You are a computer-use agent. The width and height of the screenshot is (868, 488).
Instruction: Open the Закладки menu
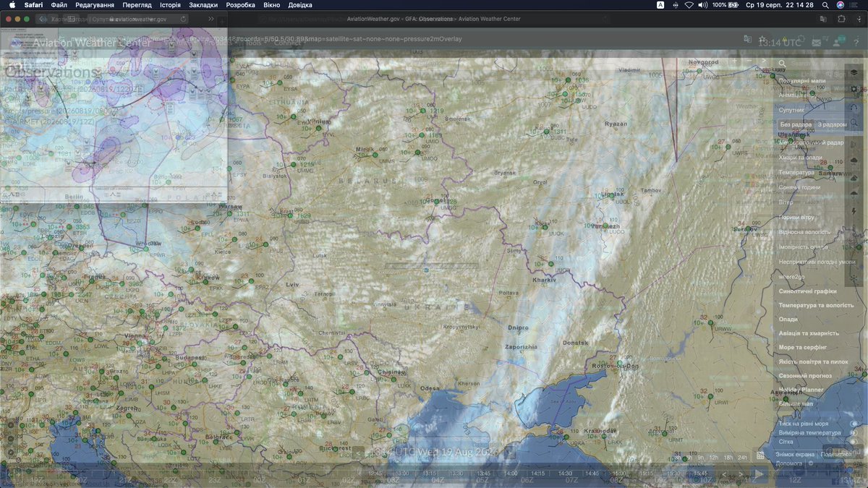pos(203,5)
